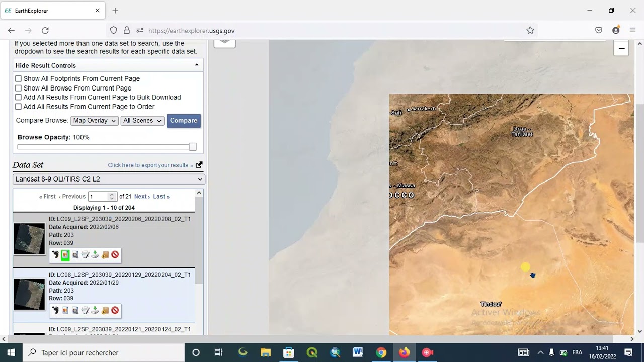The image size is (644, 362).
Task: Enable Show All Browse From Current Page
Action: click(x=18, y=88)
